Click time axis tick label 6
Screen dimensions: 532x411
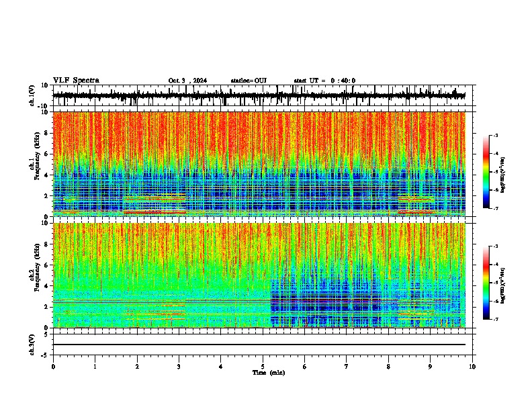(x=305, y=367)
